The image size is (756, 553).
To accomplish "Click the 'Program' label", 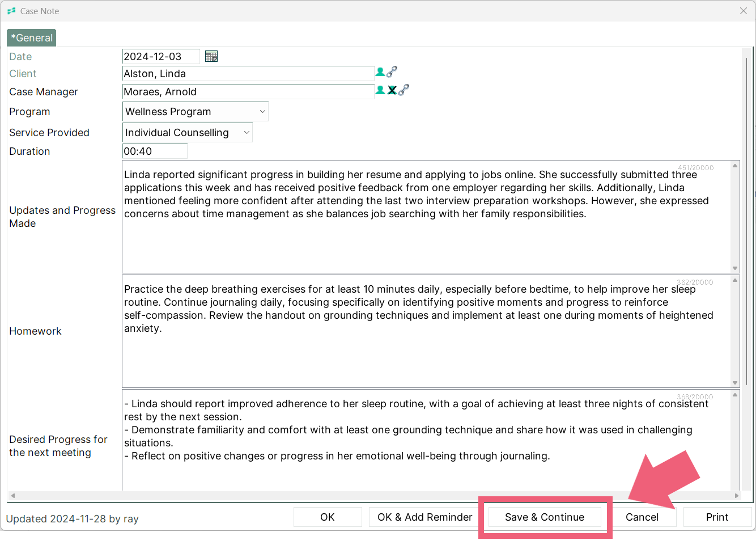I will coord(29,112).
